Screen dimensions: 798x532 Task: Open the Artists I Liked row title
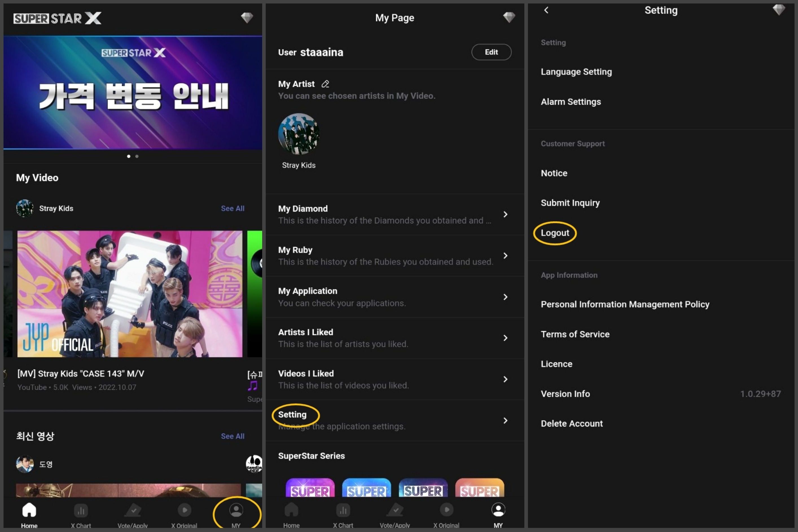click(x=306, y=332)
